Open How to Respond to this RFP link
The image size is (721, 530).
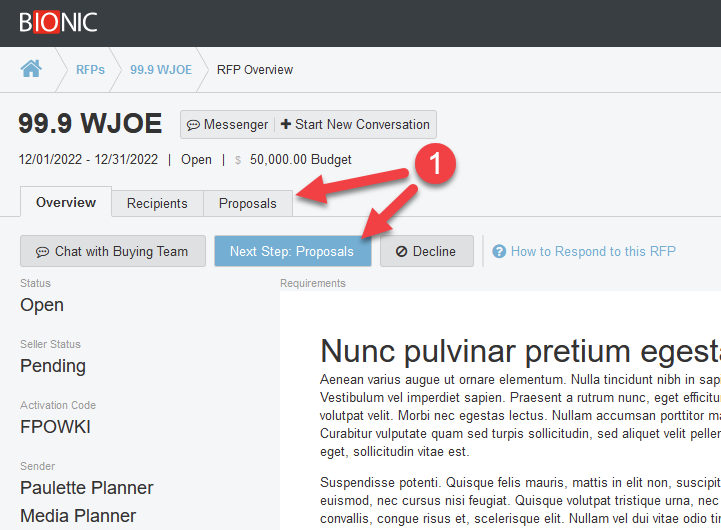[593, 251]
